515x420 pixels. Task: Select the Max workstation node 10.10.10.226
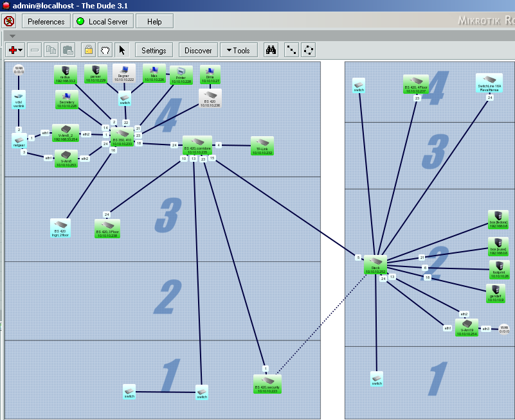coord(154,73)
